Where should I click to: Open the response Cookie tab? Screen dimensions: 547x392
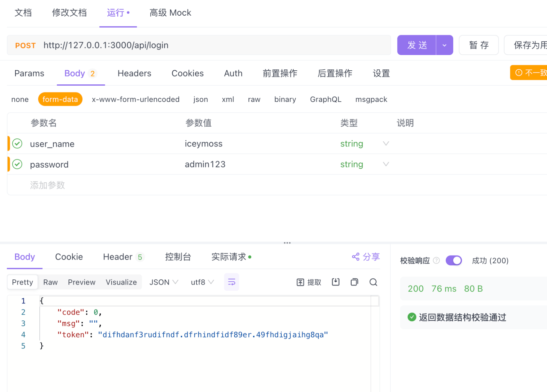pos(69,257)
